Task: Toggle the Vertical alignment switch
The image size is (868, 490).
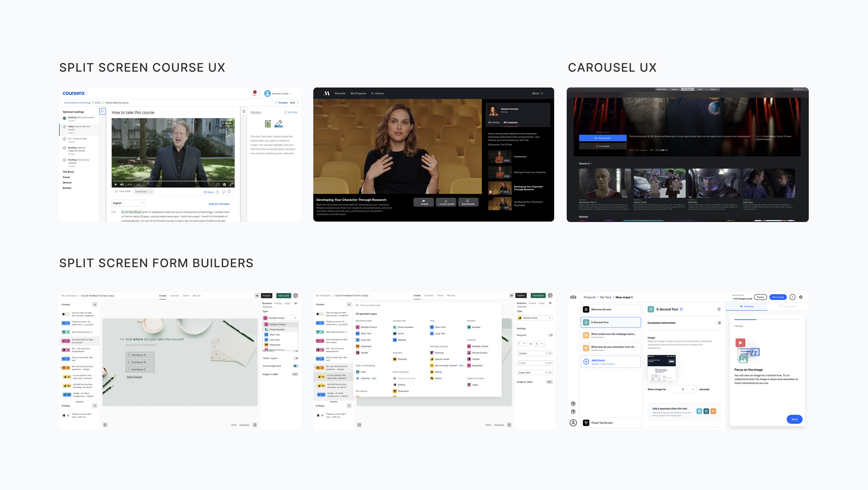Action: [296, 366]
